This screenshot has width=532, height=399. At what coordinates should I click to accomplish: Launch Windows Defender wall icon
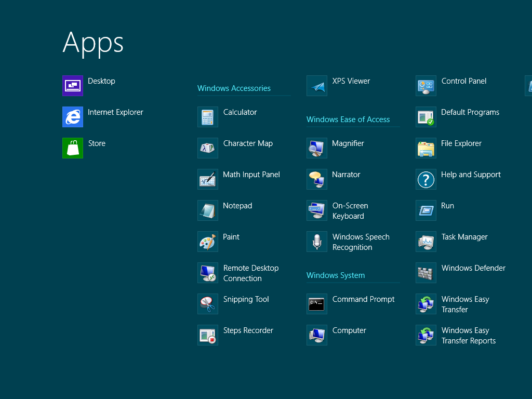pyautogui.click(x=426, y=273)
